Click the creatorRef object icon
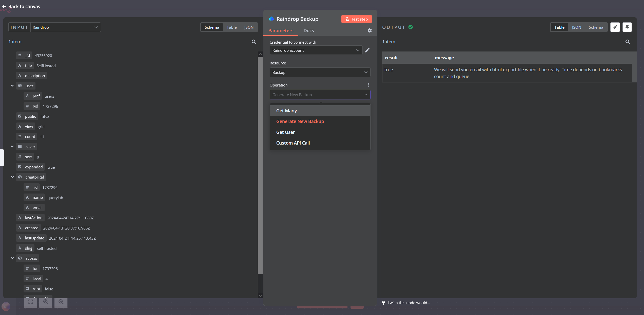Image resolution: width=644 pixels, height=315 pixels. point(20,177)
